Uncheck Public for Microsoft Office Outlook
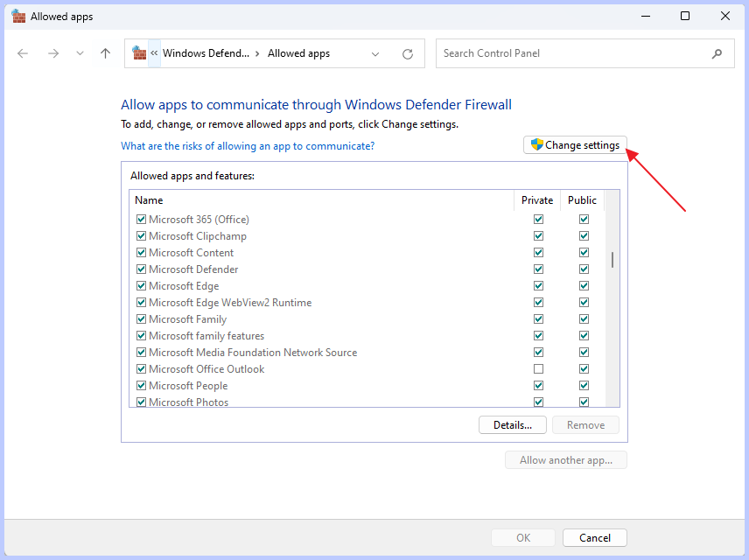Screen dimensions: 749x560 [584, 369]
